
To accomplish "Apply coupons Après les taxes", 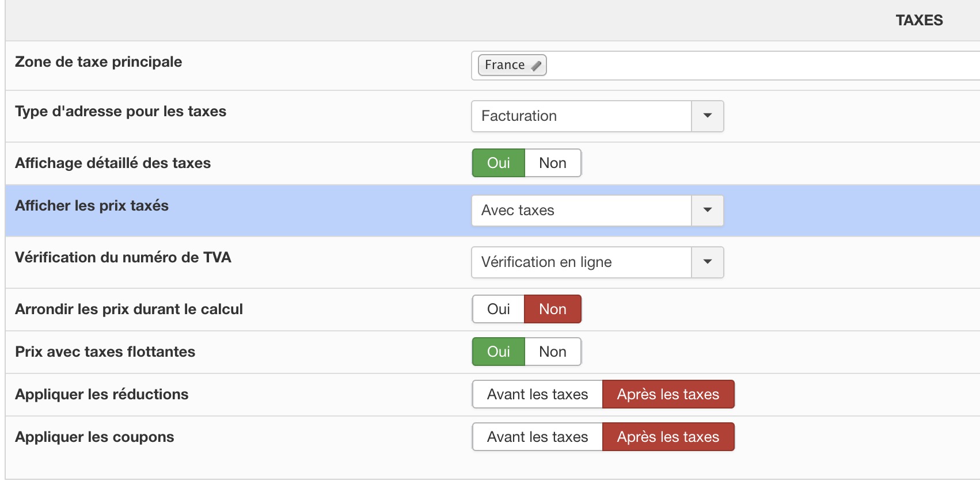I will pyautogui.click(x=668, y=437).
